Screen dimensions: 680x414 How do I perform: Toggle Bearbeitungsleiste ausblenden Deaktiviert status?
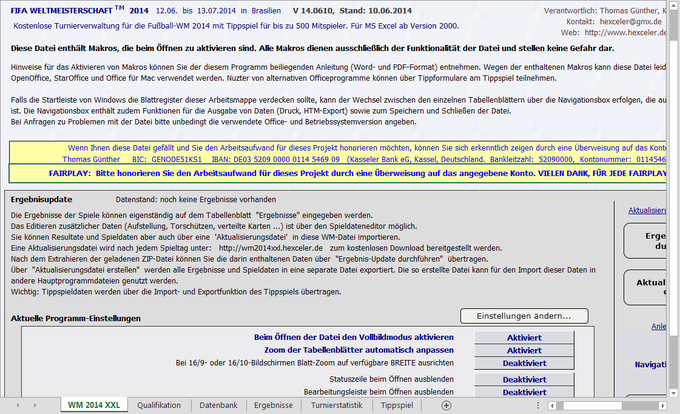click(524, 392)
